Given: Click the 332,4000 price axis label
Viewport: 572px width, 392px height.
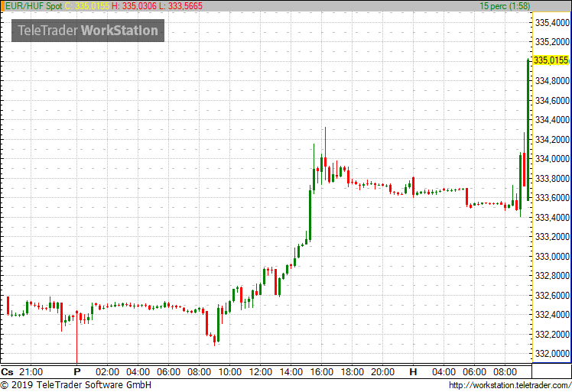Looking at the screenshot, I should [x=552, y=314].
